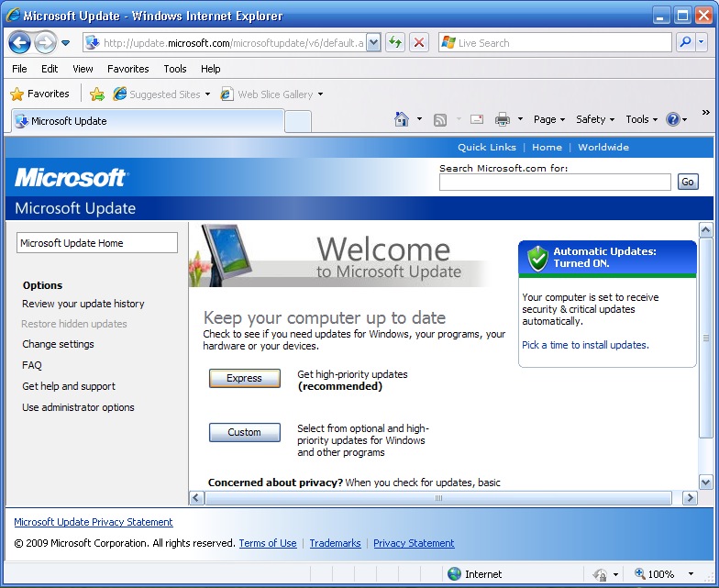The width and height of the screenshot is (719, 588).
Task: Click the Microsoft logo
Action: (72, 178)
